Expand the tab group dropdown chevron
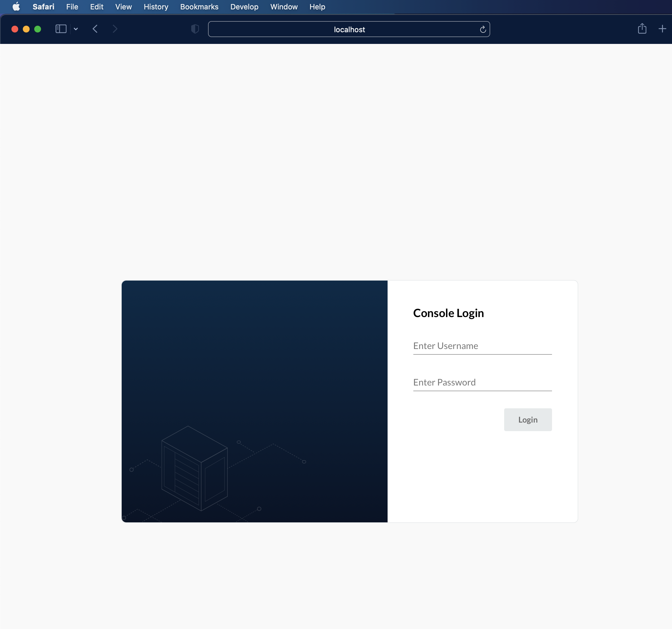The height and width of the screenshot is (629, 672). [x=76, y=29]
